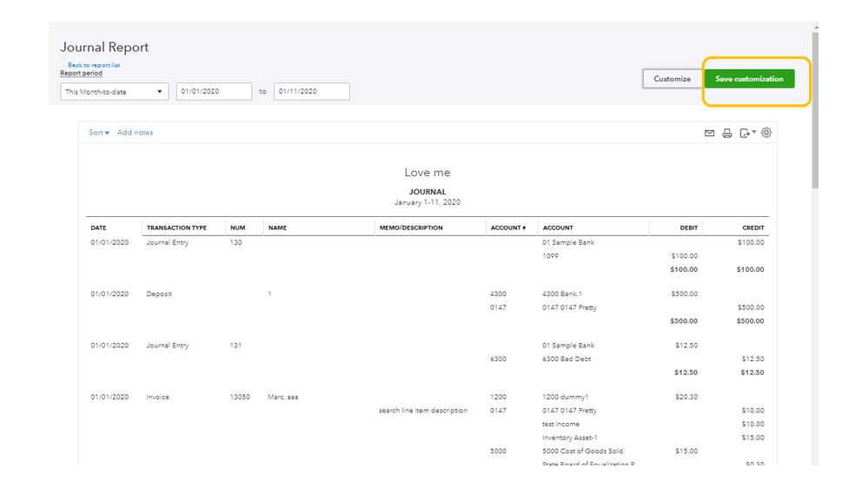Expand the export dropdown arrow
868x488 pixels.
click(x=754, y=133)
